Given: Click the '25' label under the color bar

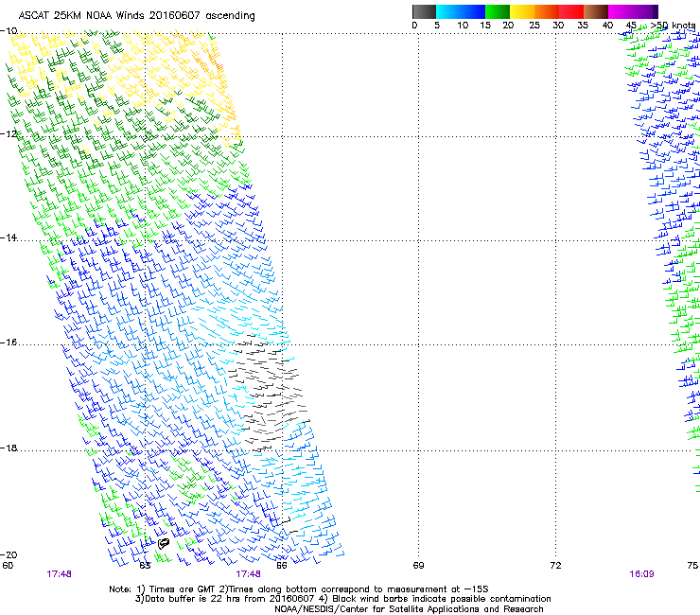Looking at the screenshot, I should click(x=534, y=26).
